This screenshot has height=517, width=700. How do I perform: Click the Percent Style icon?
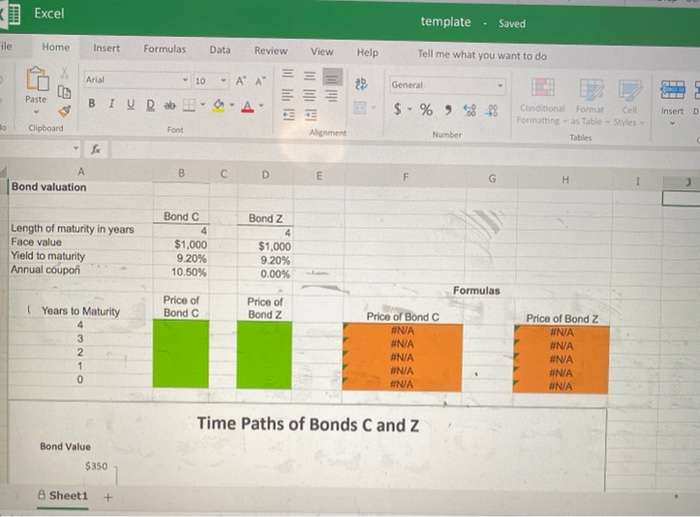coord(426,109)
